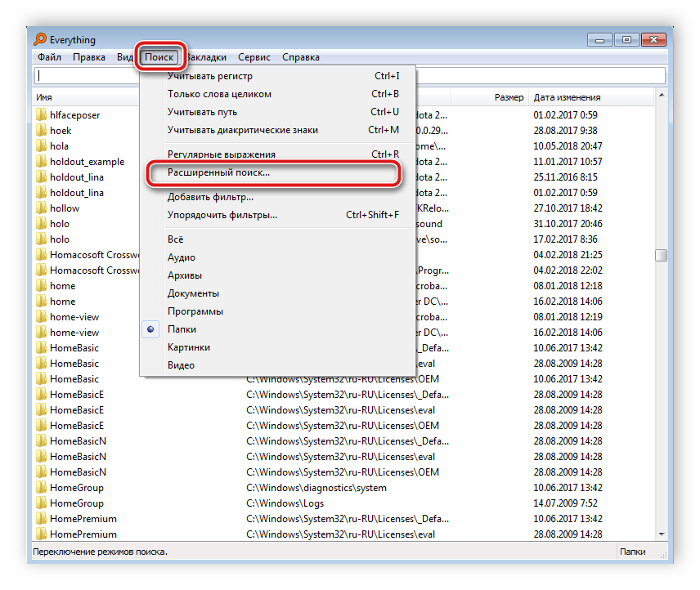Click the hlfaceposer folder icon
The height and width of the screenshot is (590, 700).
(x=41, y=115)
